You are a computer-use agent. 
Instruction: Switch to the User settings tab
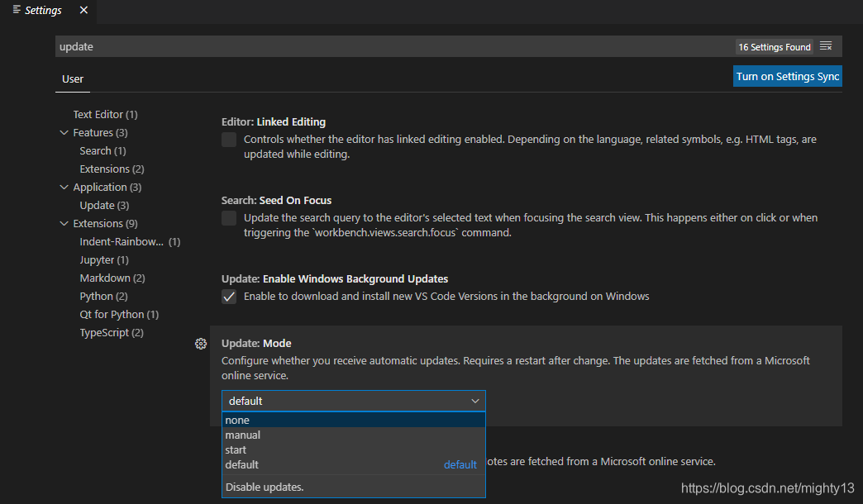(x=73, y=79)
